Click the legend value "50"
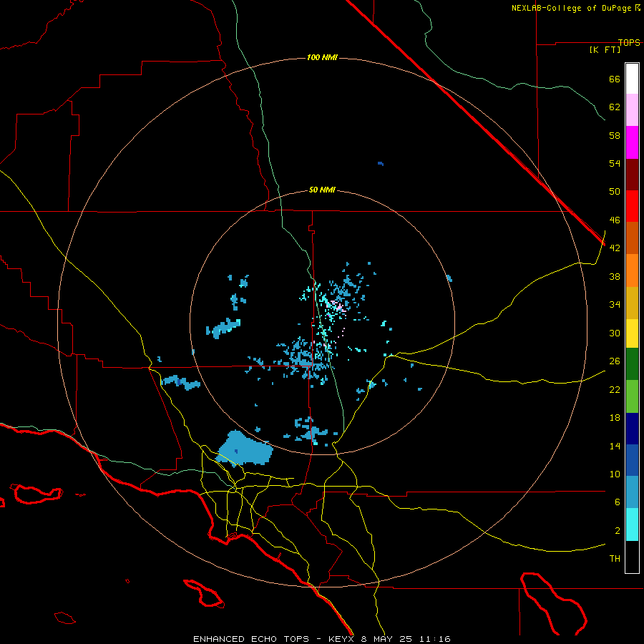Viewport: 644px width, 644px height. pos(615,191)
